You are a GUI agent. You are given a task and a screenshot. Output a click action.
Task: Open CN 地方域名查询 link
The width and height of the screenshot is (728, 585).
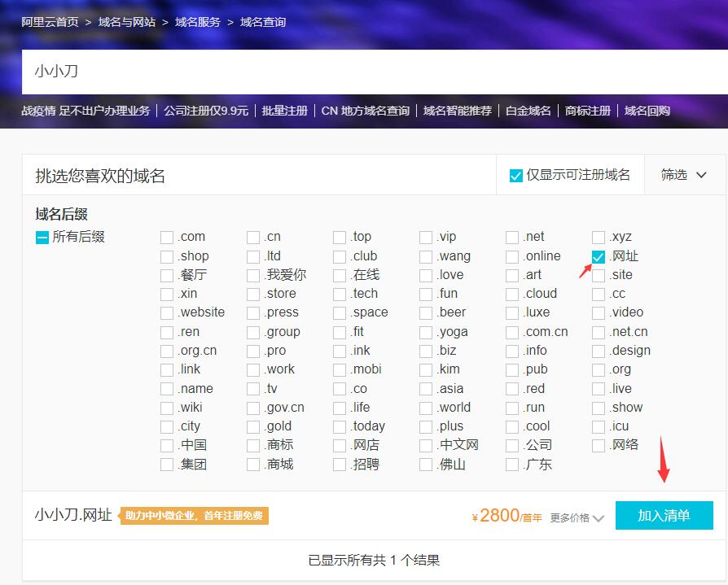pos(365,111)
